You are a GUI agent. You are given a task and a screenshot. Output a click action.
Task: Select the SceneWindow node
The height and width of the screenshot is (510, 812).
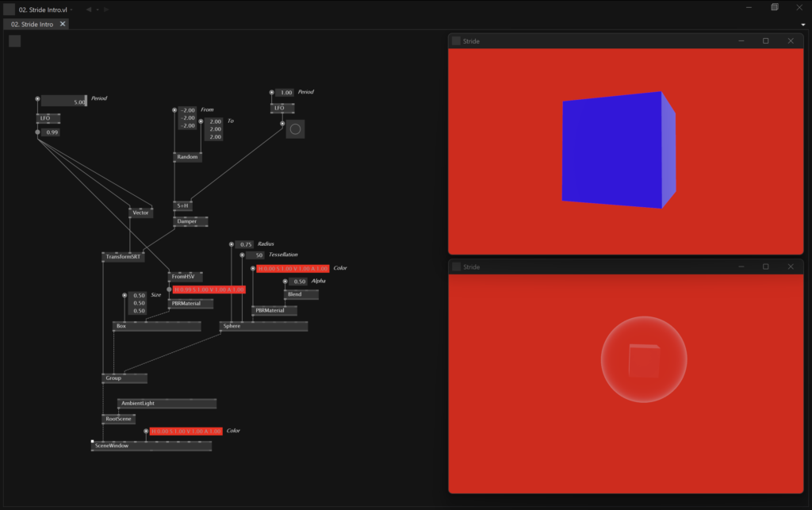pyautogui.click(x=151, y=446)
